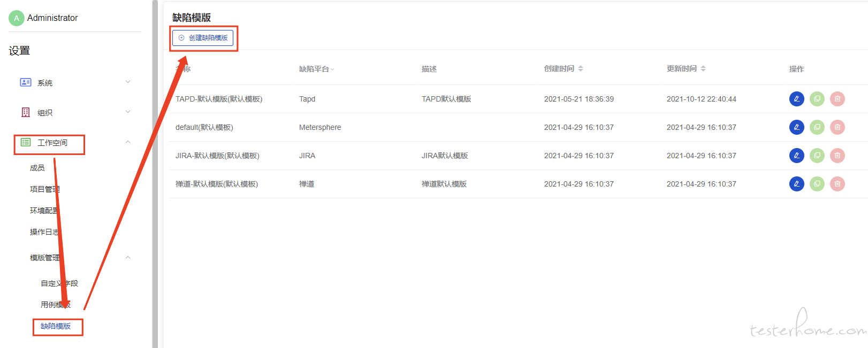Click the sidebar vertical scrollbar

point(155,174)
